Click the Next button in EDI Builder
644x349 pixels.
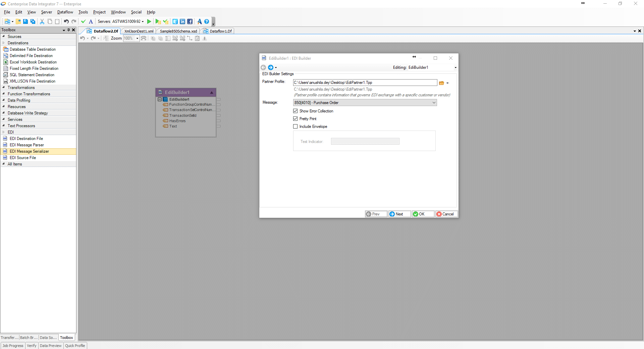[x=399, y=214]
